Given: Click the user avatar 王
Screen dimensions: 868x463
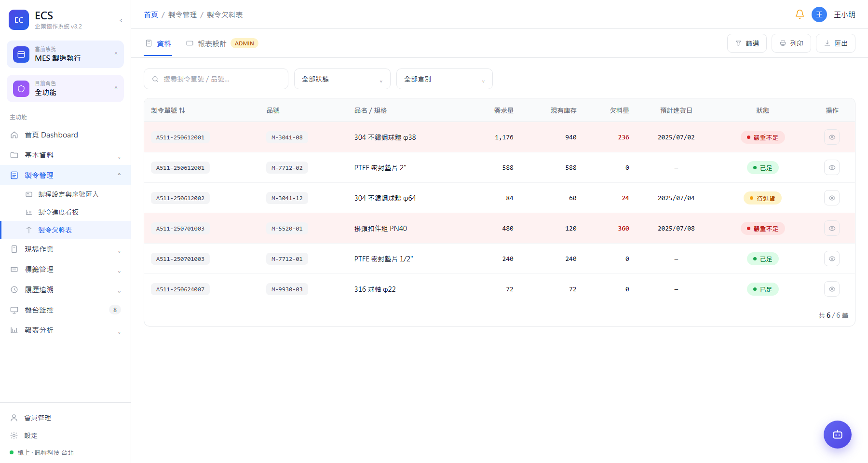Looking at the screenshot, I should (x=819, y=14).
